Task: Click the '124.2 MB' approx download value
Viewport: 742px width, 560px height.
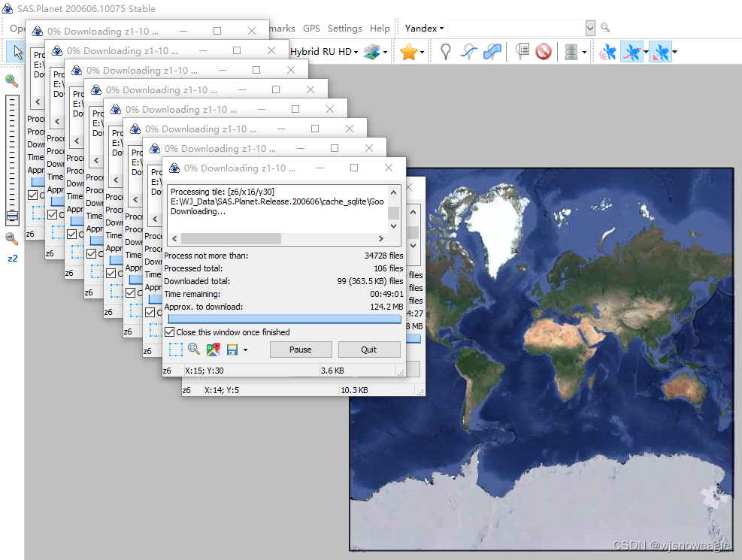Action: 386,307
